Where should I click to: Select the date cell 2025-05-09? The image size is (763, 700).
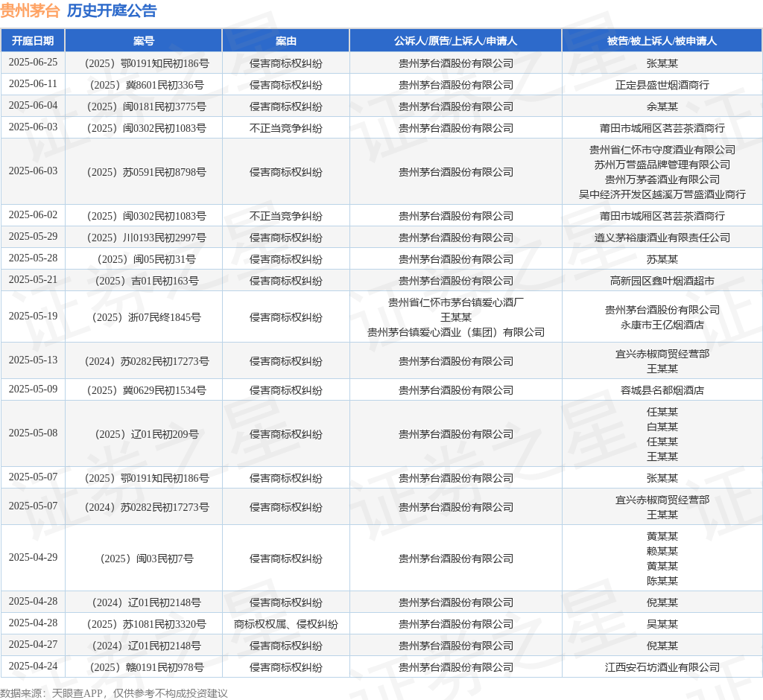click(x=33, y=389)
